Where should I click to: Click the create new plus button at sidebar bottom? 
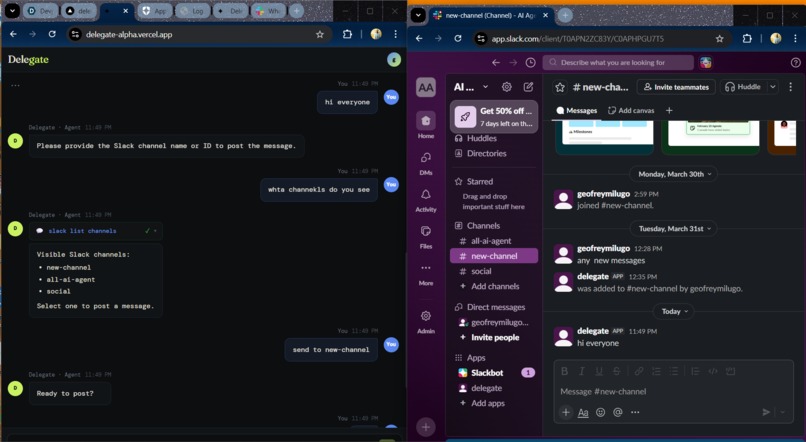click(426, 427)
